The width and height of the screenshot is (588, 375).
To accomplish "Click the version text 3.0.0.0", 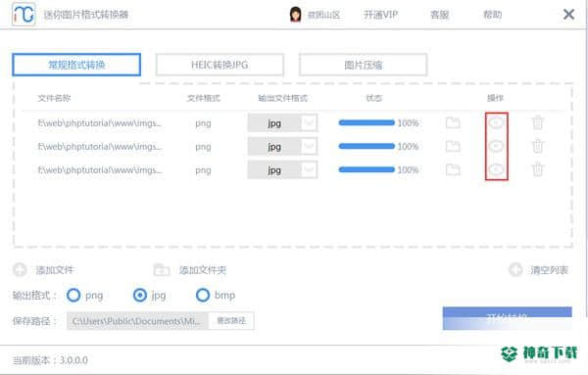I will point(73,360).
